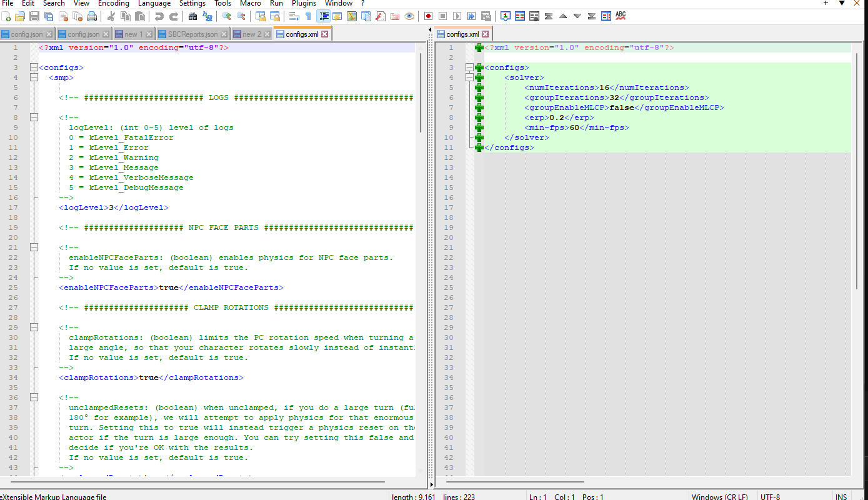Viewport: 868px width, 500px height.
Task: Cut selection with the scissors icon
Action: 110,16
